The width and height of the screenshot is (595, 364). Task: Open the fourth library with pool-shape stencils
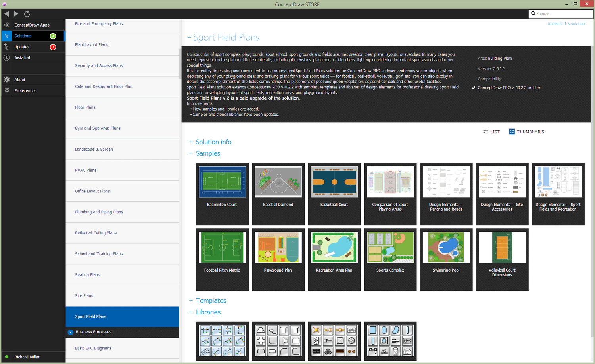390,341
